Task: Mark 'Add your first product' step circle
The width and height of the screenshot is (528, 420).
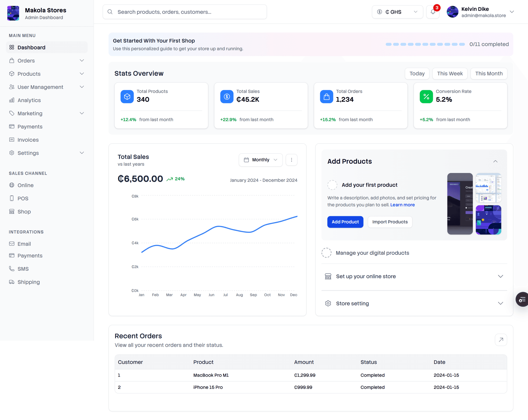Action: coord(332,185)
